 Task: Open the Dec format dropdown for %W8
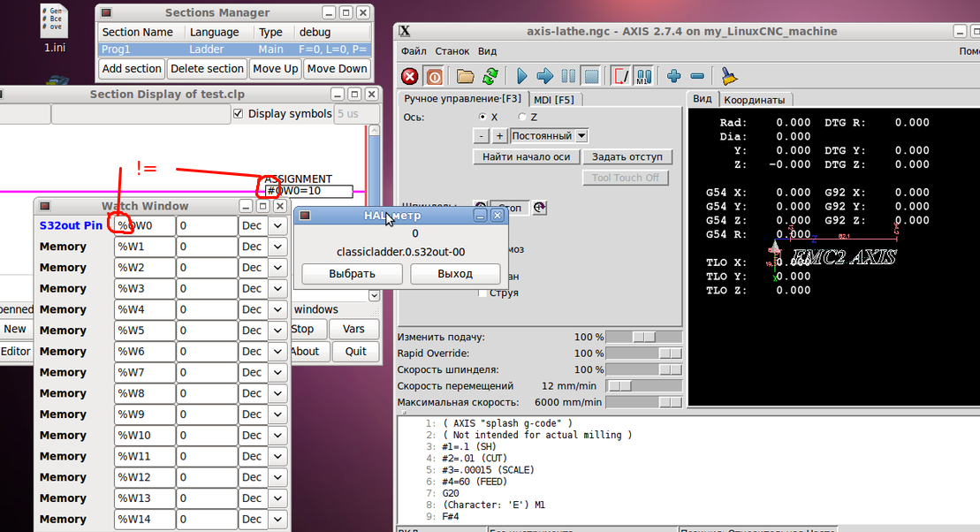click(277, 393)
